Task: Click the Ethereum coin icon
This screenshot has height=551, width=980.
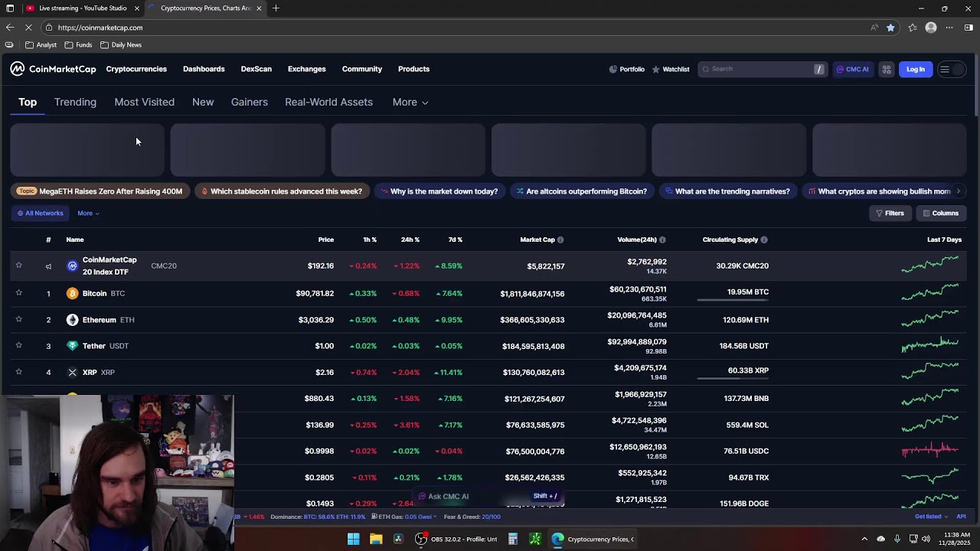Action: pos(73,320)
